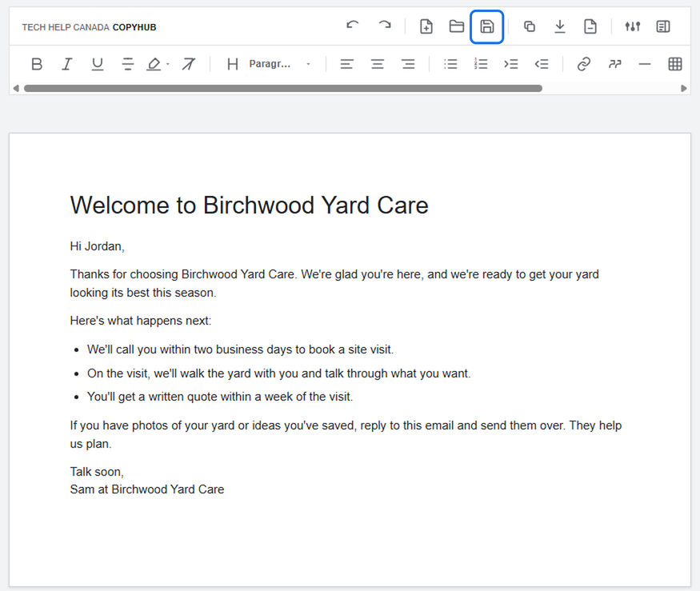Click the 'Talk soon,' line

click(97, 472)
